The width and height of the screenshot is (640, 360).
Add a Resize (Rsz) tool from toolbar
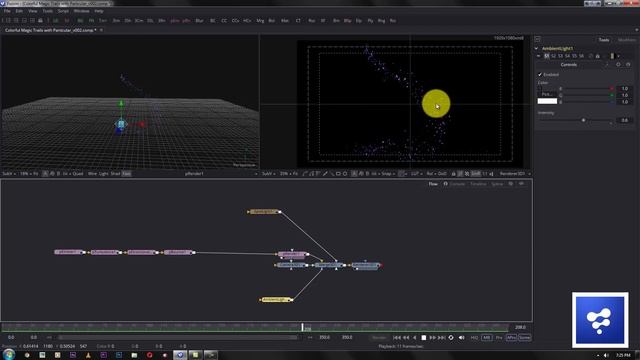point(311,20)
